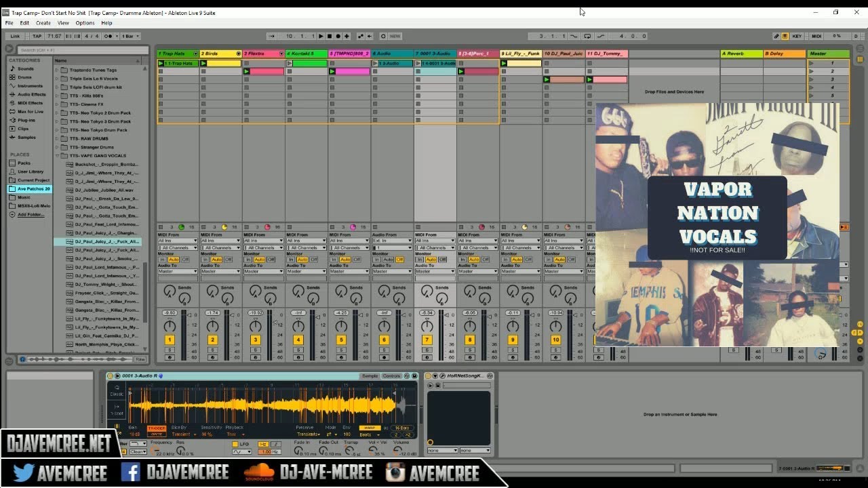Click the TAP tempo button
This screenshot has width=868, height=488.
tap(37, 36)
